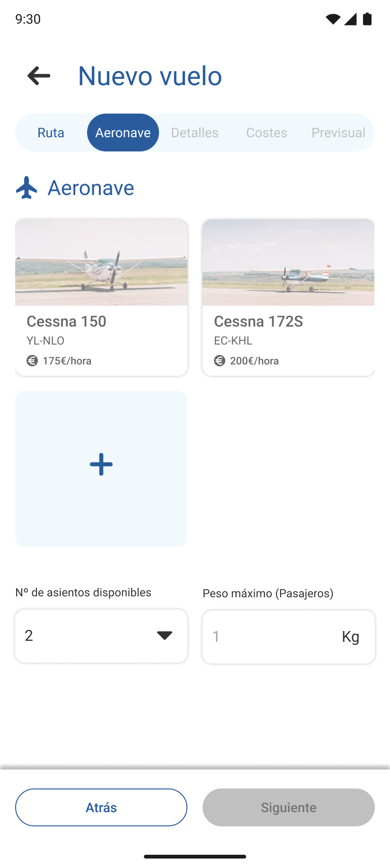Choose the Cessna 172S aircraft photo

pyautogui.click(x=288, y=262)
